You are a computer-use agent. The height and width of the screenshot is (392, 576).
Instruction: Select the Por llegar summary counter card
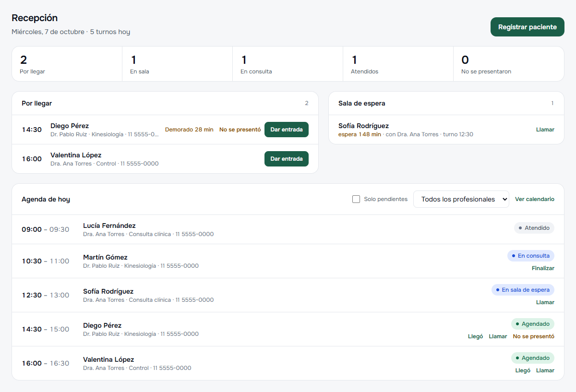point(67,64)
